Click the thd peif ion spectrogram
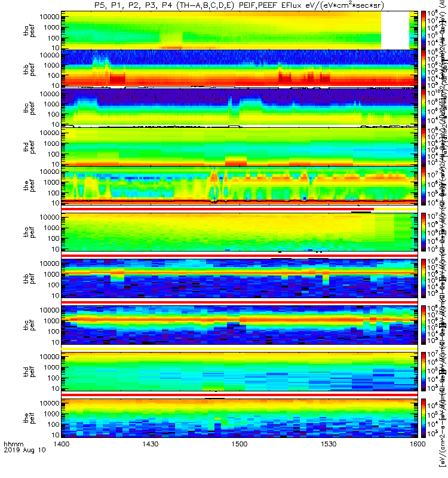 (x=240, y=372)
